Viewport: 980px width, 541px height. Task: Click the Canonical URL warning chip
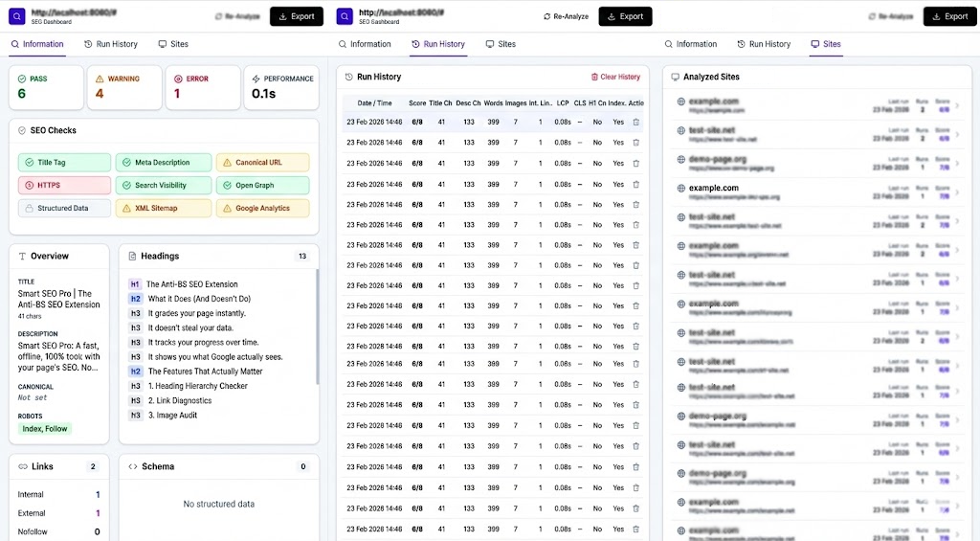[x=262, y=163]
